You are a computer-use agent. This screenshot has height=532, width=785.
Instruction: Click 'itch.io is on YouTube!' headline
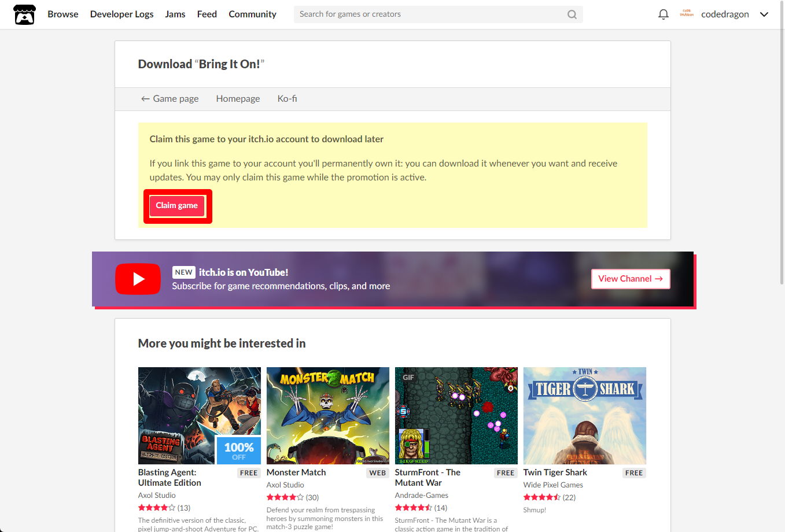(x=244, y=272)
